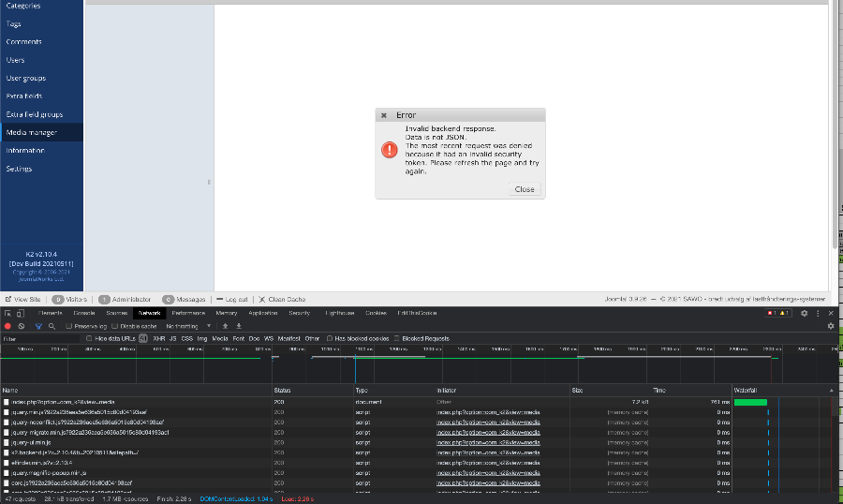Toggle the device toolbar icon
Image resolution: width=843 pixels, height=504 pixels.
pyautogui.click(x=20, y=313)
